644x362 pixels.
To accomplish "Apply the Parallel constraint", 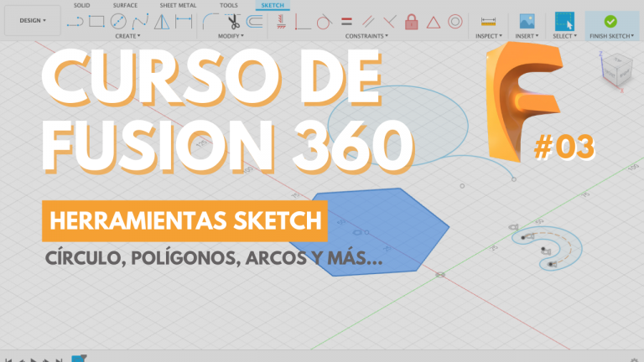I will pyautogui.click(x=368, y=21).
